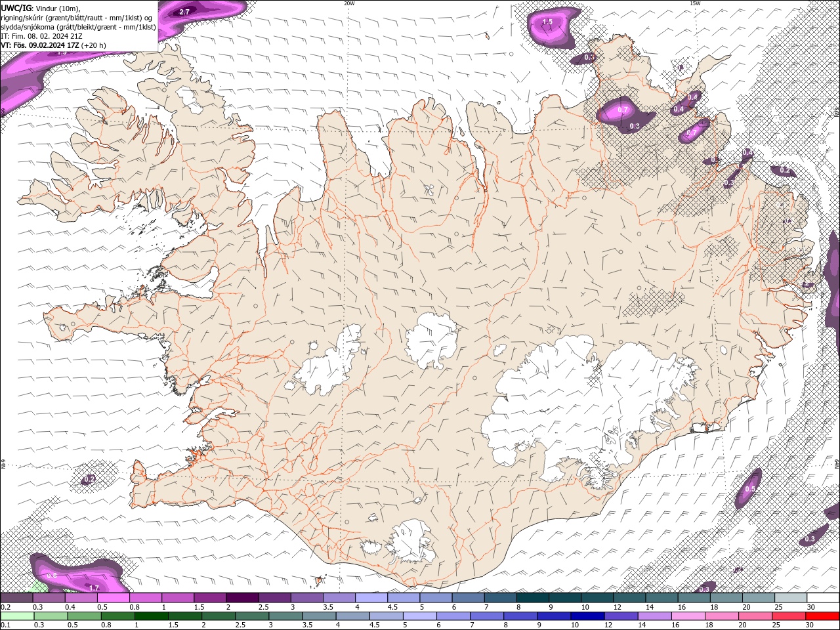This screenshot has width=840, height=630.
Task: Pick lower legend swatch between 1 and 1.5
Action: (x=152, y=616)
